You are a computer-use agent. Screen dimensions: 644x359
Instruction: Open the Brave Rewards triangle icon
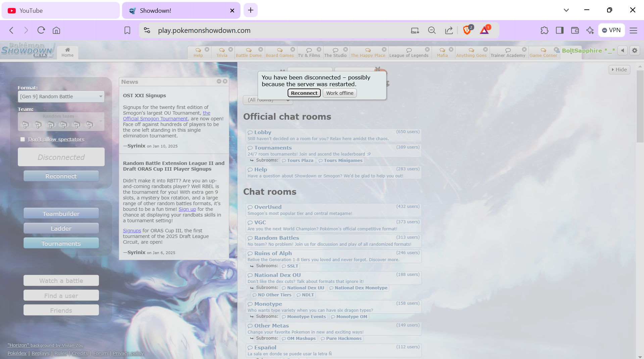[x=485, y=30]
